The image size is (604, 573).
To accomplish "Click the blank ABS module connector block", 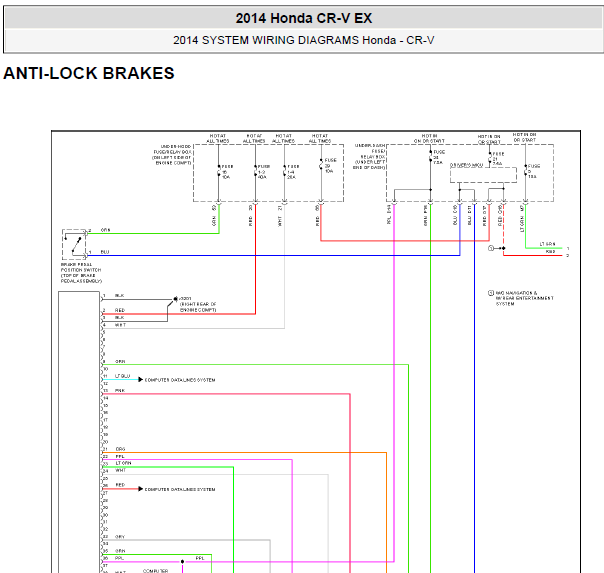I will (x=79, y=432).
